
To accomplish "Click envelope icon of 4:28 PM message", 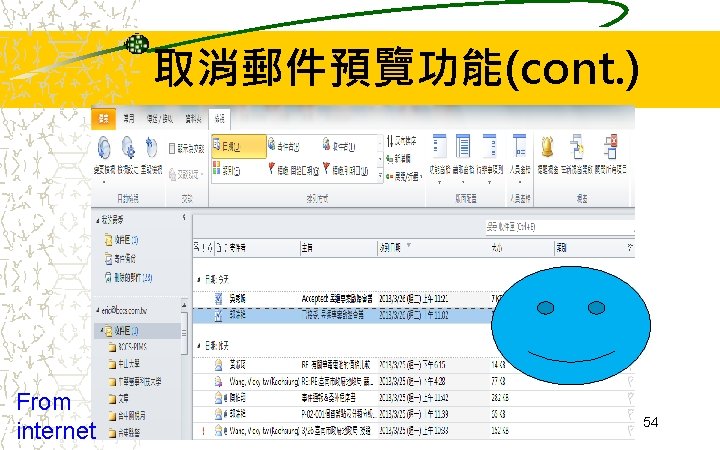I will pos(219,381).
